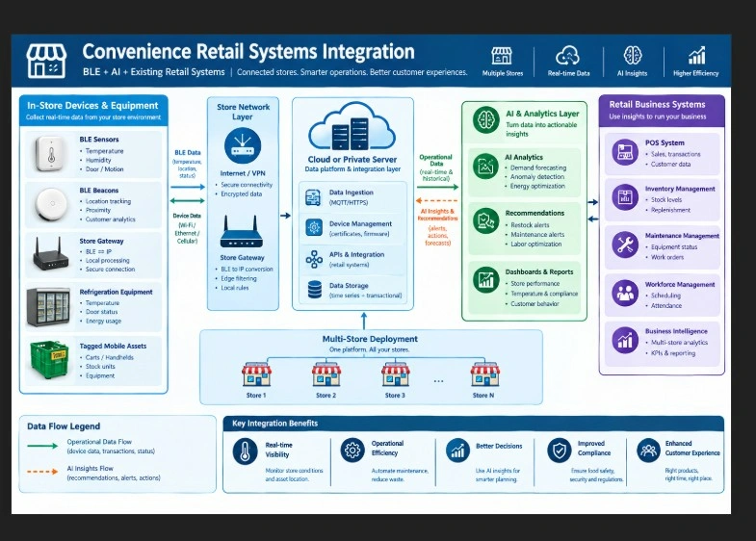This screenshot has height=541, width=756.
Task: Click the Real-time Data cloud icon
Action: click(567, 56)
